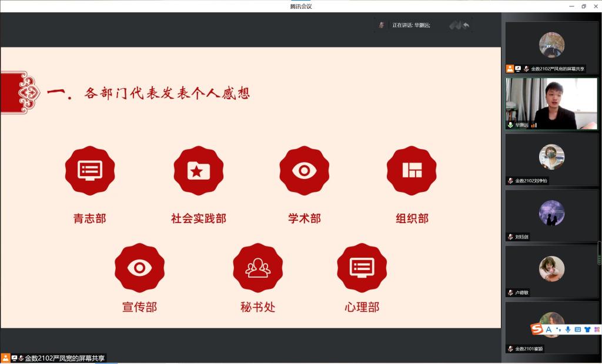Screen dimensions: 602x364
Task: Toggle Sogou Chinese/English mode letter A
Action: [x=549, y=330]
